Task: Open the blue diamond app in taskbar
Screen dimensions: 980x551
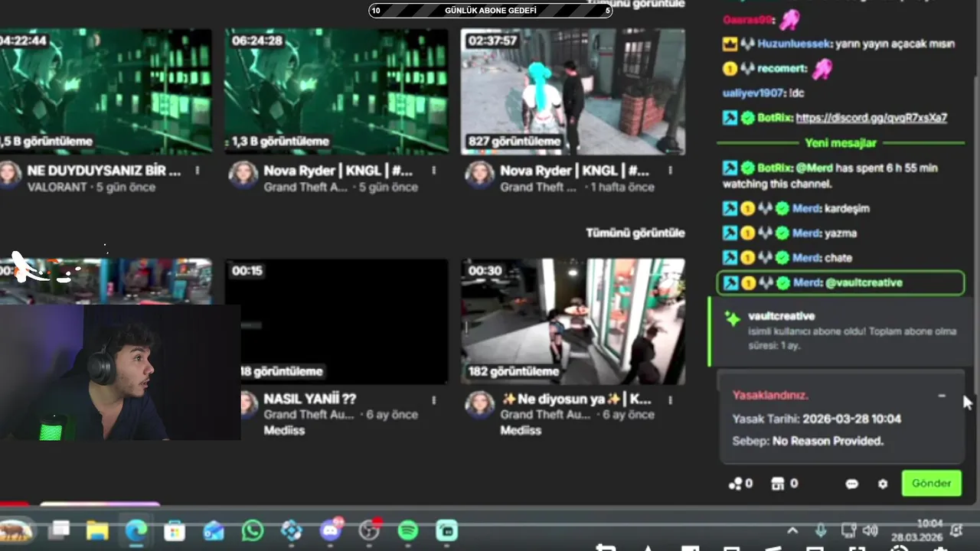Action: (292, 530)
